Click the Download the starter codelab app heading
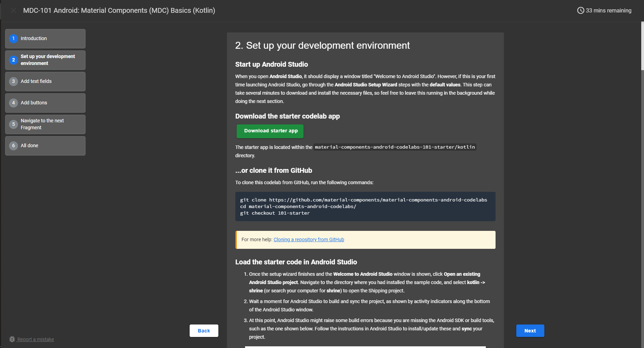The image size is (644, 348). 288,116
